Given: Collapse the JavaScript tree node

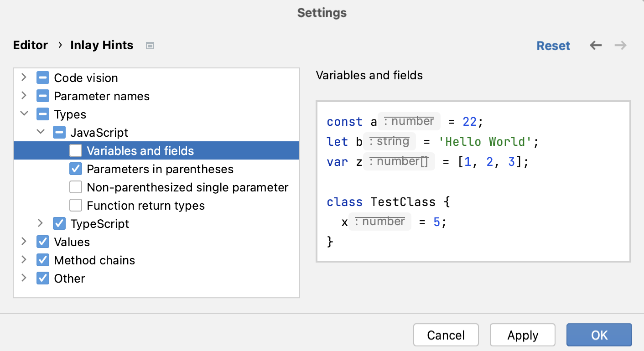Looking at the screenshot, I should coord(41,132).
